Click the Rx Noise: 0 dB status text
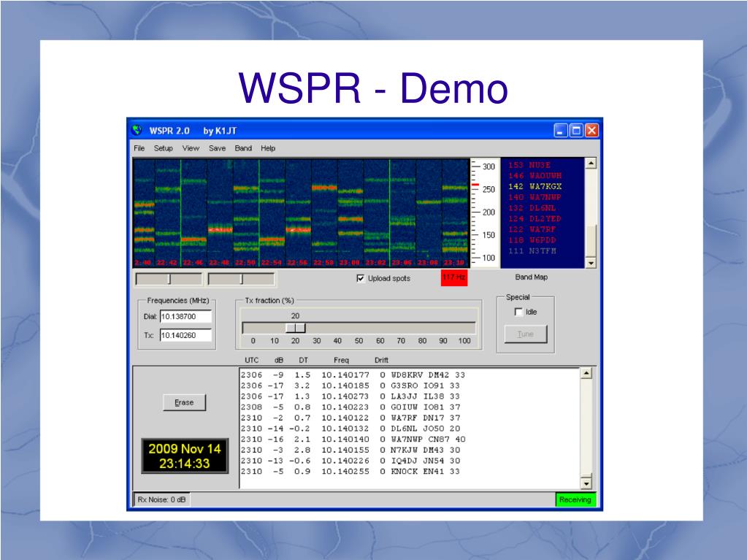Image resolution: width=747 pixels, height=560 pixels. click(161, 499)
